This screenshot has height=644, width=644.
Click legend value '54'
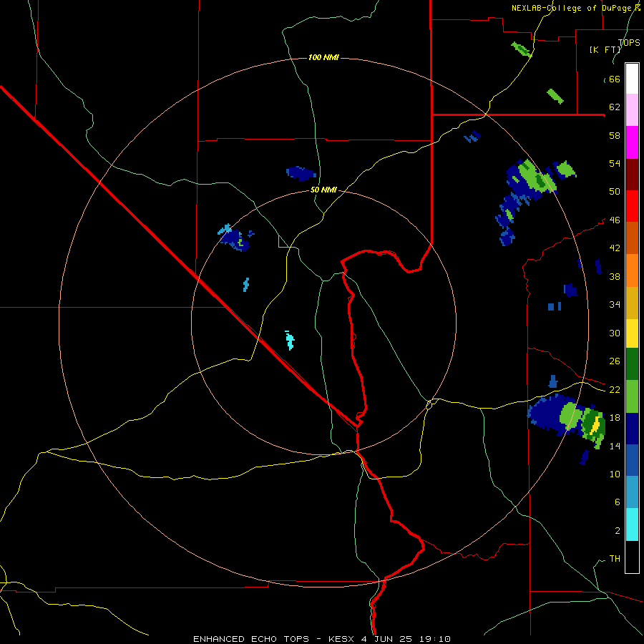click(x=615, y=163)
